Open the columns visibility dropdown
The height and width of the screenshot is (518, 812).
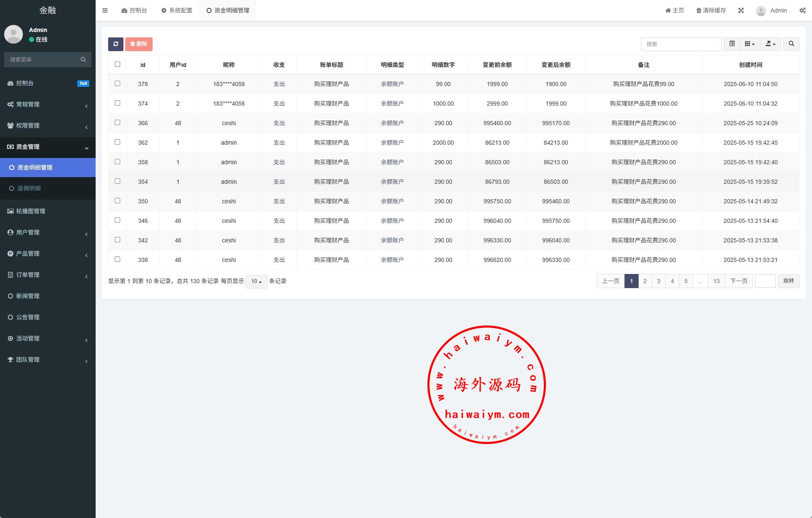[750, 44]
